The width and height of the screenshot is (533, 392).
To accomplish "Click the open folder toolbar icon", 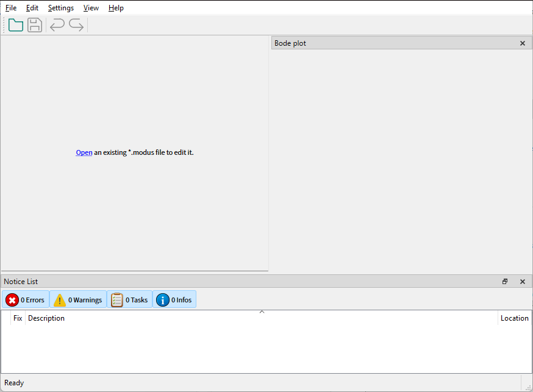I will pyautogui.click(x=16, y=25).
